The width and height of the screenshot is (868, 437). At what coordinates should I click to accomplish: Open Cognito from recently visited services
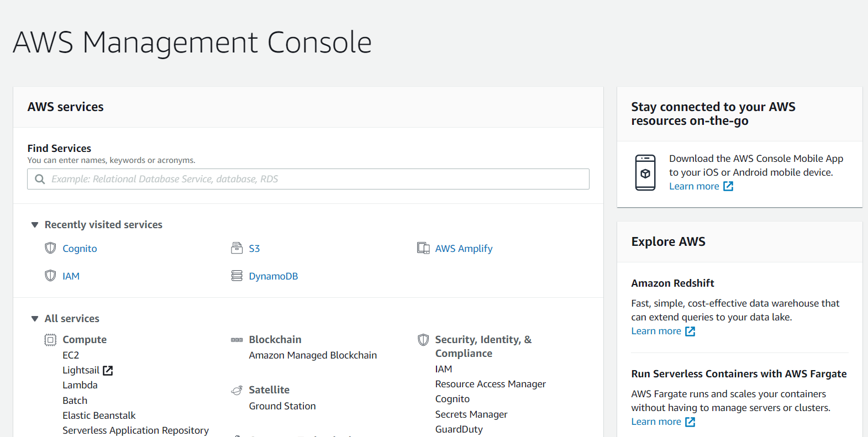tap(80, 249)
